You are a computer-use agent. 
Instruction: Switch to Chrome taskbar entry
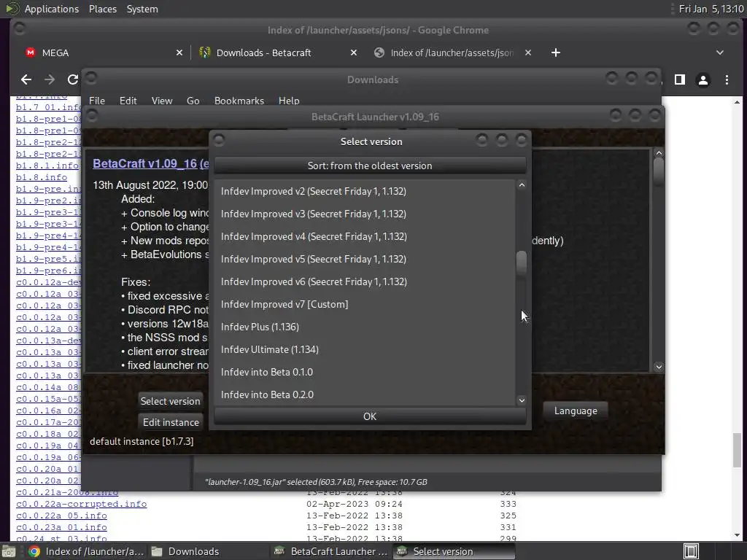[86, 551]
